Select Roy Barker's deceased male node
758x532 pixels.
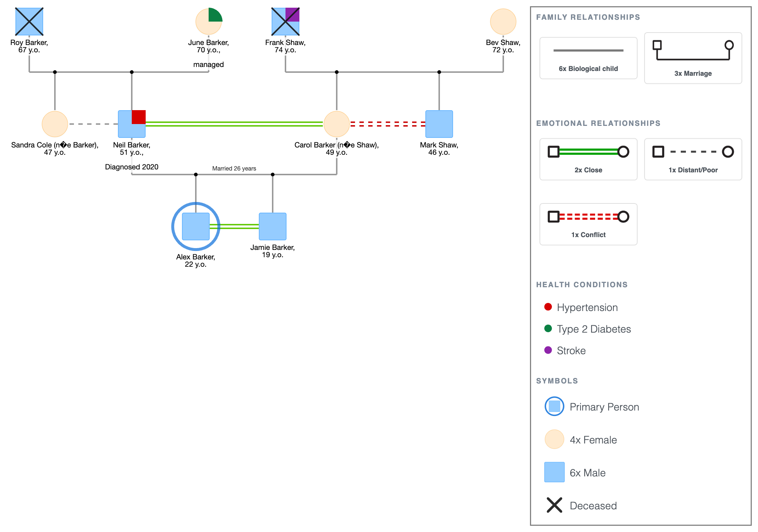[29, 22]
